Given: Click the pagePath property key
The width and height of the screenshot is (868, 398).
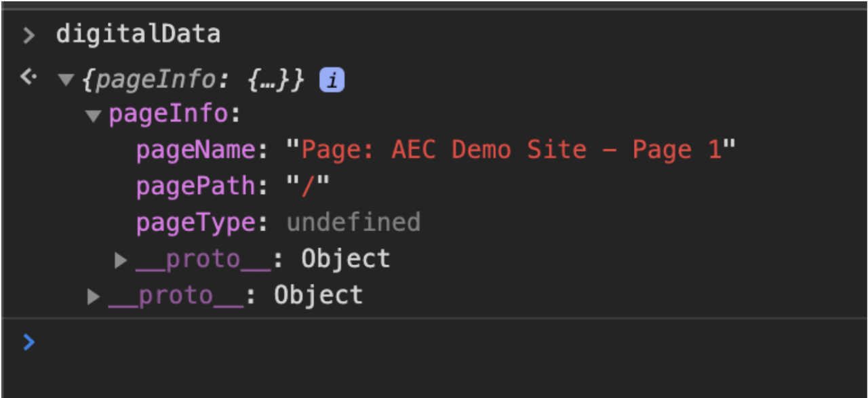Looking at the screenshot, I should 196,186.
